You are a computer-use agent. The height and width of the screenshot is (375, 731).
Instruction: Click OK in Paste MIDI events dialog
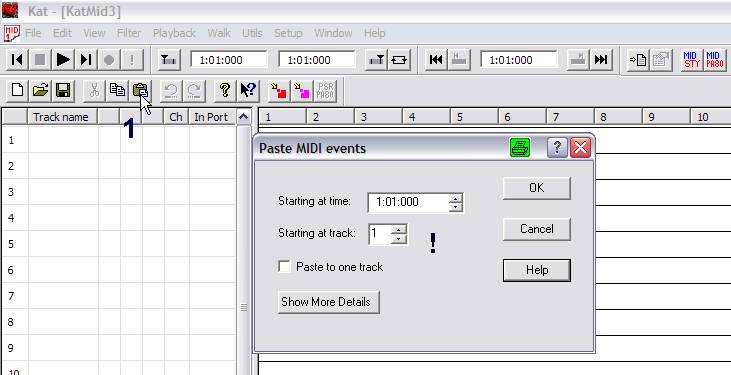(537, 188)
